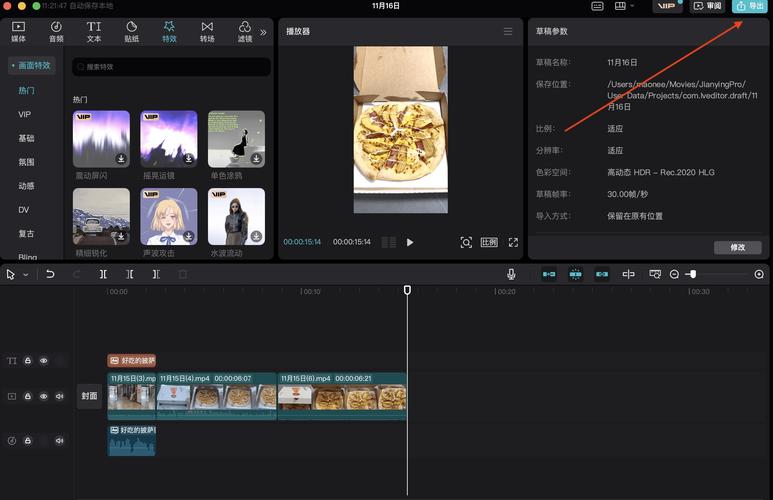Click the 搜索特效 search field

(171, 67)
